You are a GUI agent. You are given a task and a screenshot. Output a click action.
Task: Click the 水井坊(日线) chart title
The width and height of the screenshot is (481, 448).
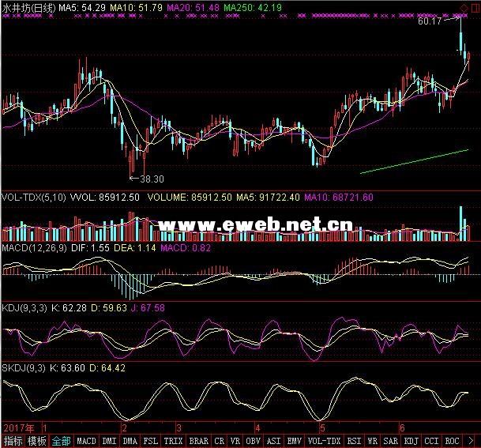29,8
